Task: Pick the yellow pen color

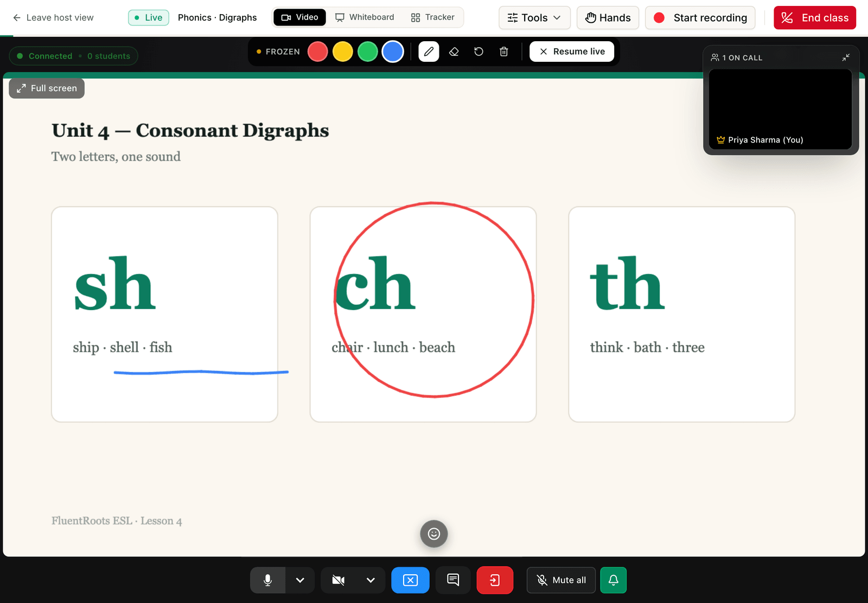Action: (343, 52)
